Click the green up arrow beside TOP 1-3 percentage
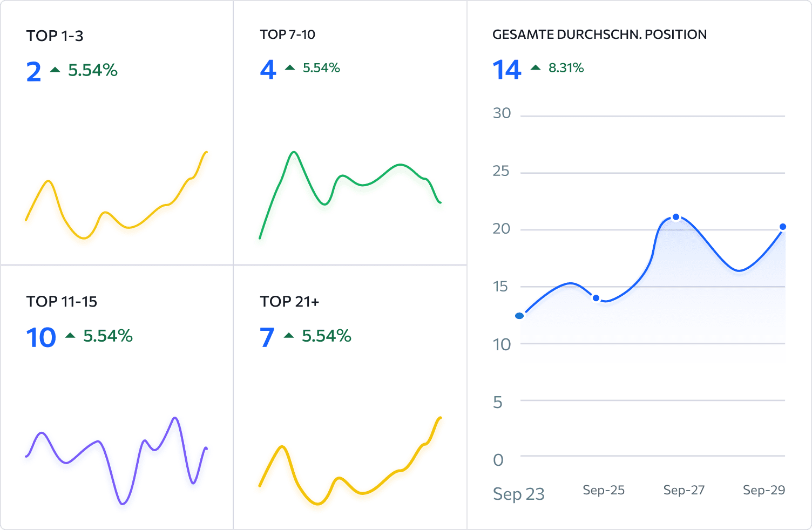The width and height of the screenshot is (812, 530). [55, 70]
